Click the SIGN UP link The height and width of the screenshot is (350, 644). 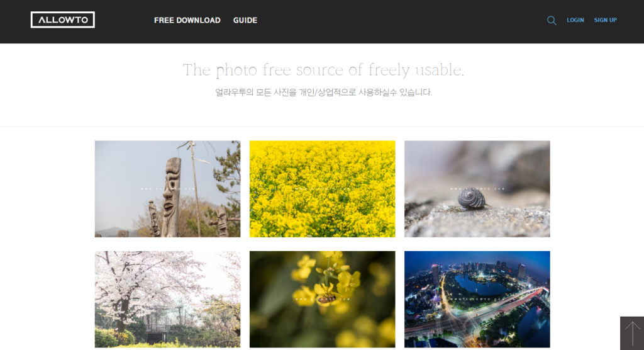[606, 20]
